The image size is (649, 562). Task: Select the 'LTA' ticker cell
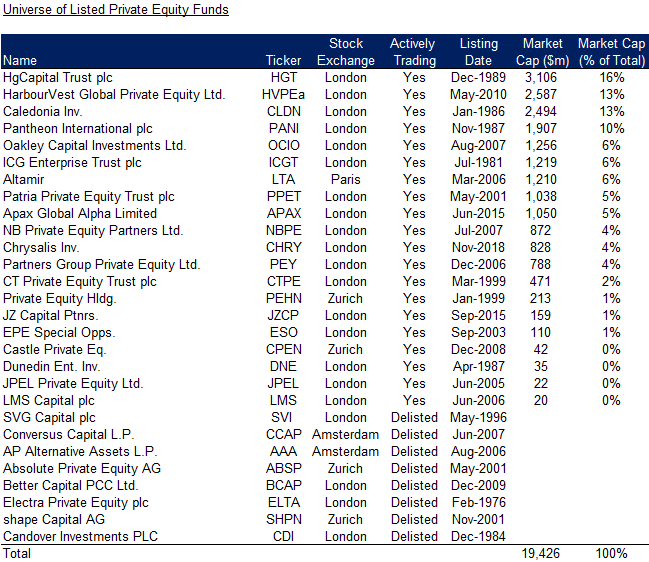[x=284, y=180]
